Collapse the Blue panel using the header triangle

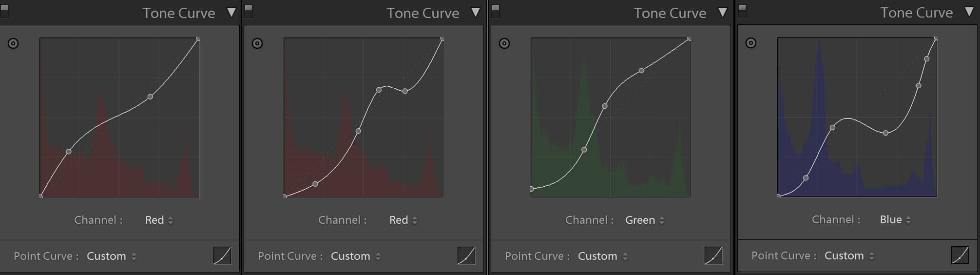coord(969,12)
